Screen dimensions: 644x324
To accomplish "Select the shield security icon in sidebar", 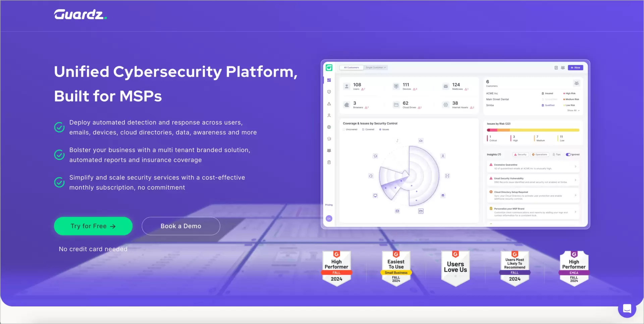I will point(329,92).
